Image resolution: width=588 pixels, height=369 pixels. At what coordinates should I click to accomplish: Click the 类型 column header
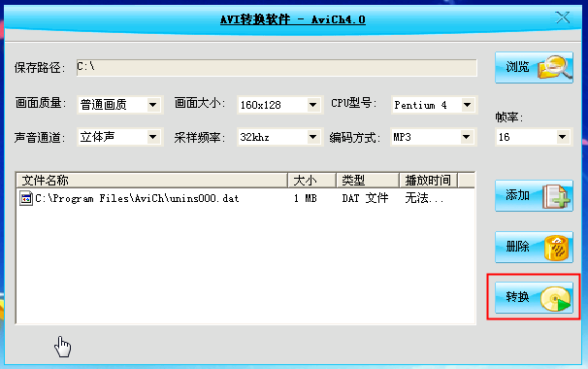(x=368, y=181)
